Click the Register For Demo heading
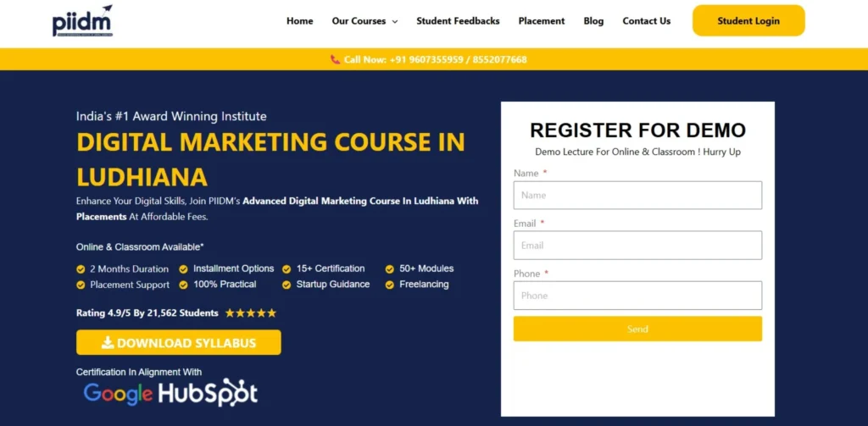868x426 pixels. 637,130
